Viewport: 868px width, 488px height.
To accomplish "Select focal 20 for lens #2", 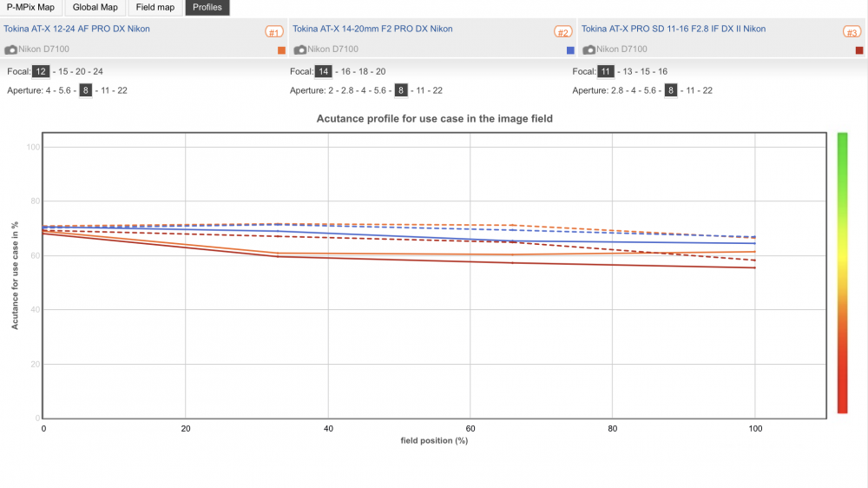I will pyautogui.click(x=381, y=71).
